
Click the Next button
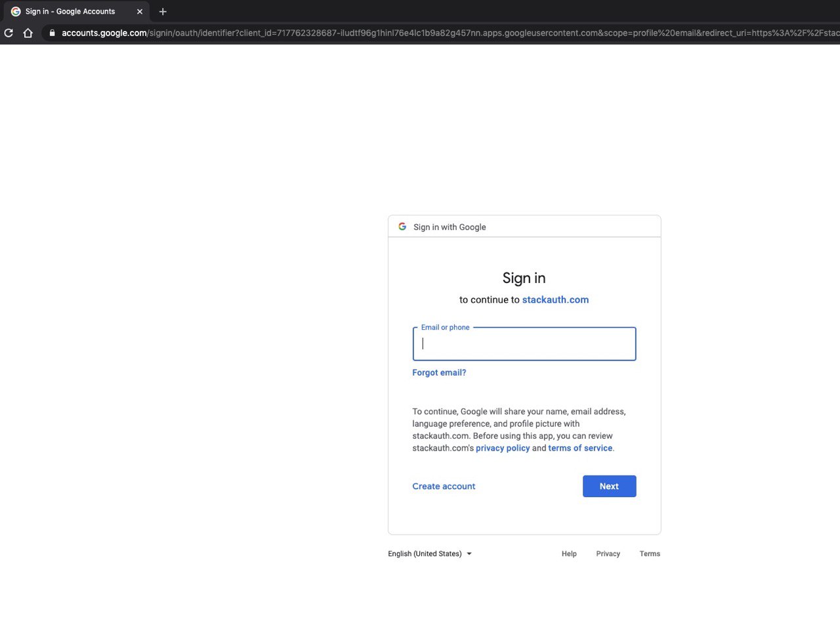coord(609,486)
